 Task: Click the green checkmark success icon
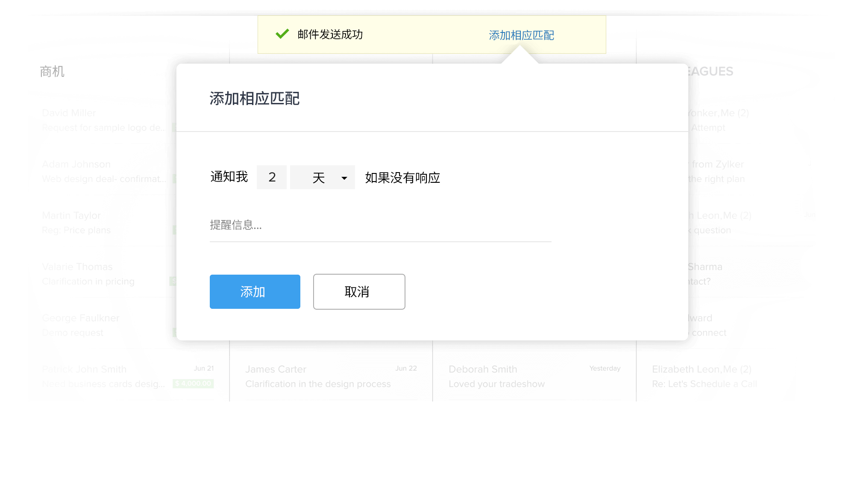(282, 34)
